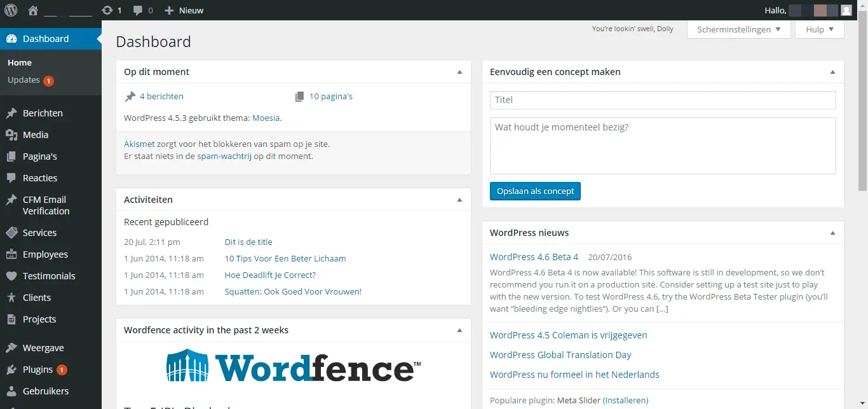Click the CFM Email Verification pin icon
The width and height of the screenshot is (868, 409).
[x=11, y=200]
